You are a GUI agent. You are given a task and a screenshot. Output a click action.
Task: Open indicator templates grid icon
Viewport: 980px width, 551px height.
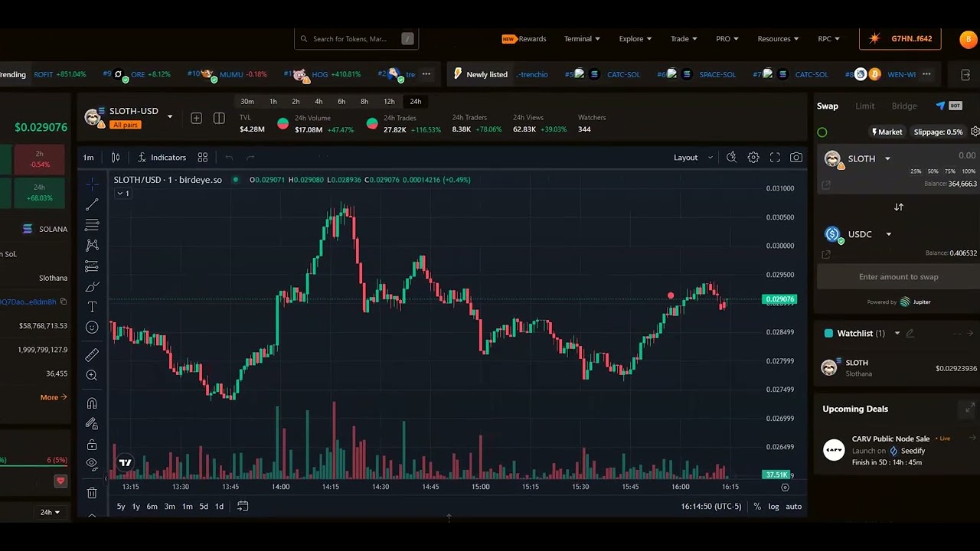tap(203, 158)
